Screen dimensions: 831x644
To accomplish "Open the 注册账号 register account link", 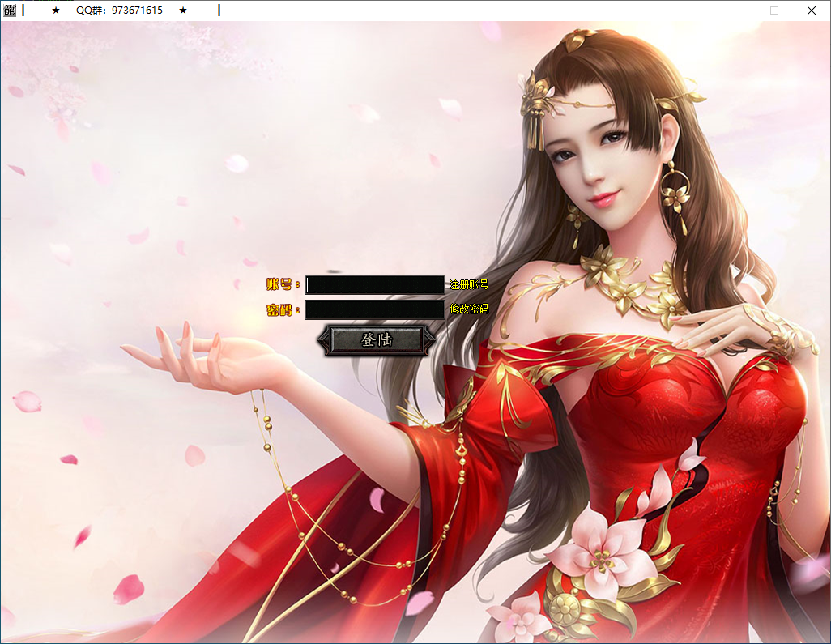I will pos(468,284).
